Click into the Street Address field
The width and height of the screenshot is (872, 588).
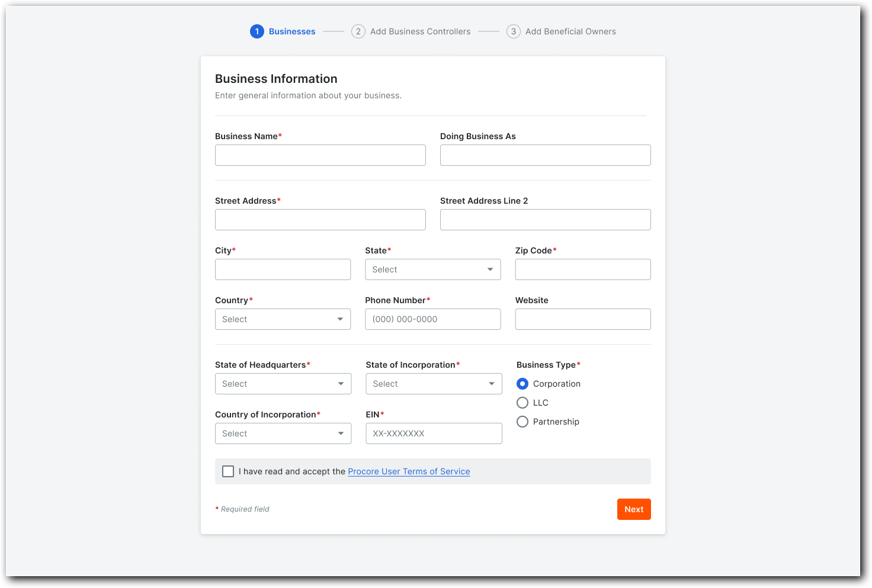tap(320, 220)
